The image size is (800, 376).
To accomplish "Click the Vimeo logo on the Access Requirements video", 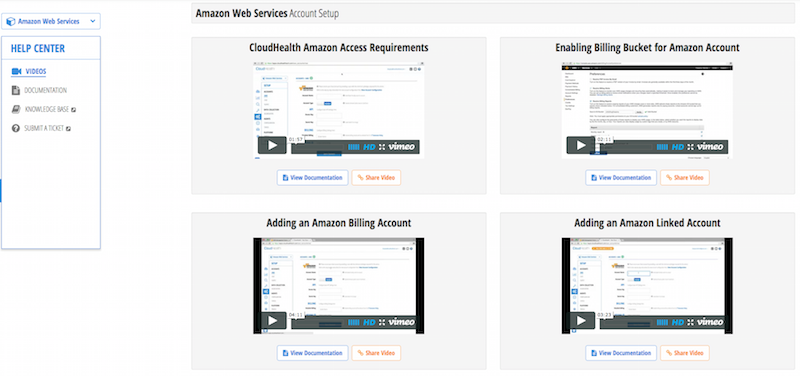I will click(x=402, y=147).
